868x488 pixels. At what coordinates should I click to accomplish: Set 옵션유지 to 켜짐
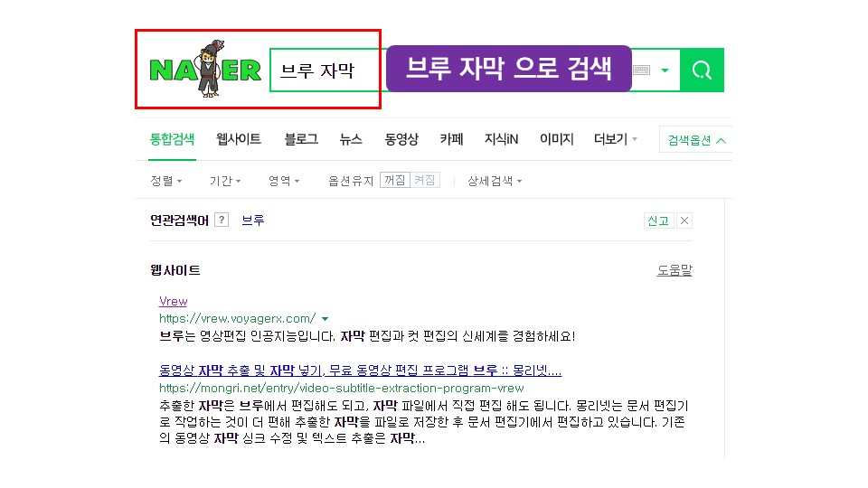425,181
